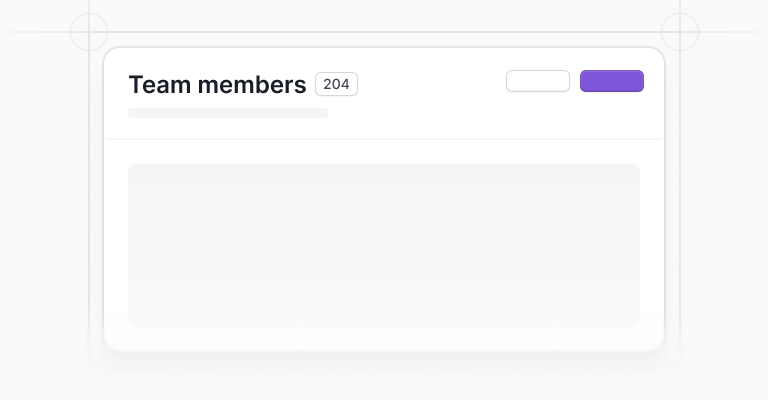Click the top-right circular guide marker
Screen dimensions: 768x400
(x=680, y=32)
